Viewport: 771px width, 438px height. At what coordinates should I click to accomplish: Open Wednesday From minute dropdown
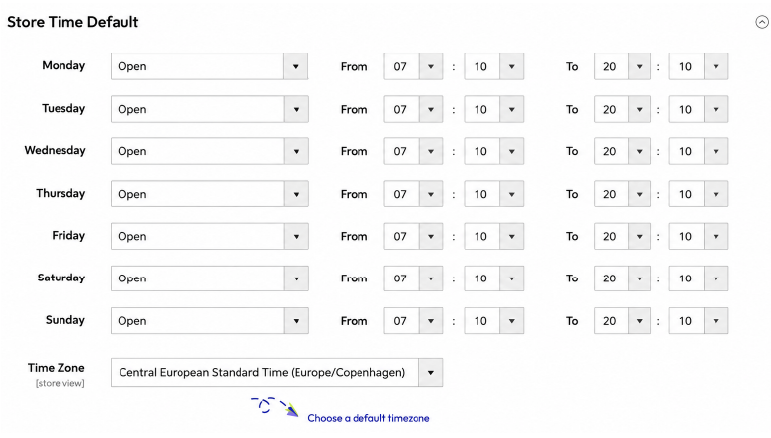click(x=494, y=151)
